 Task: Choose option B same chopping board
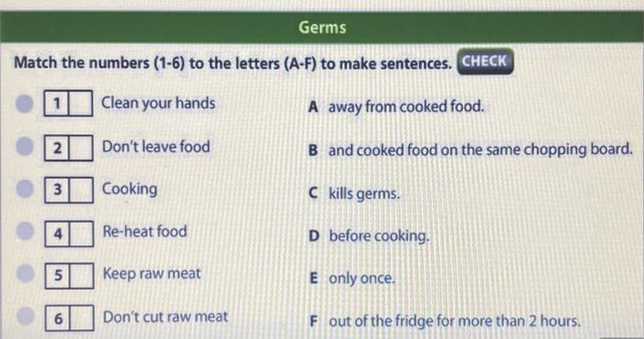point(470,150)
